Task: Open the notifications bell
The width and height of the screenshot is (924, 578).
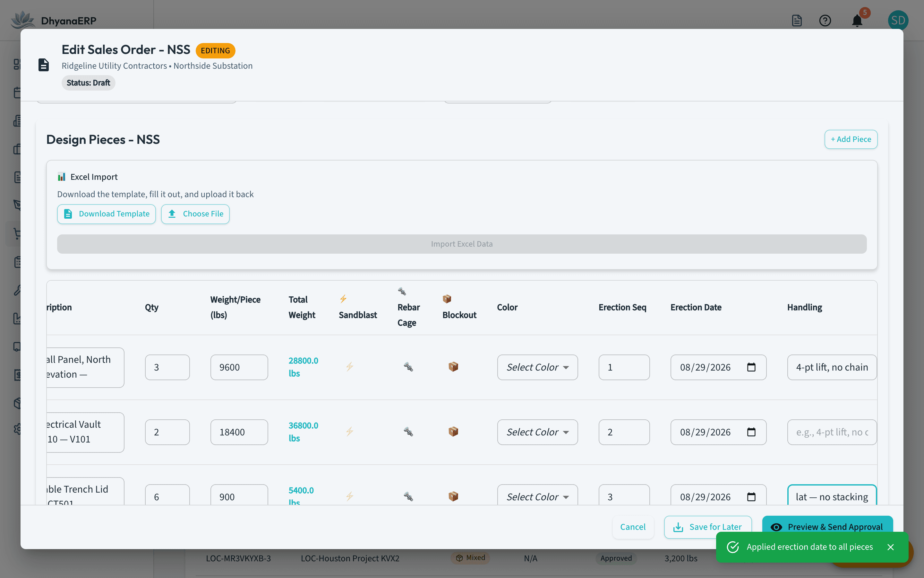Action: (857, 20)
